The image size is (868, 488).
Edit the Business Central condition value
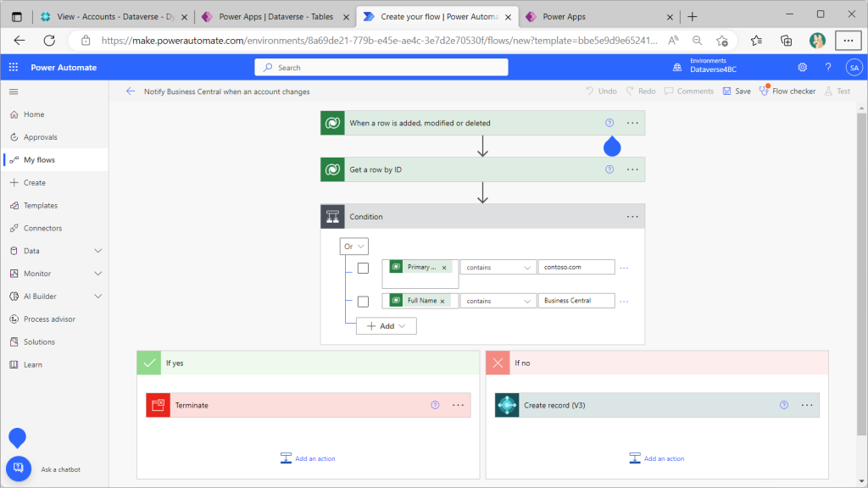tap(576, 301)
